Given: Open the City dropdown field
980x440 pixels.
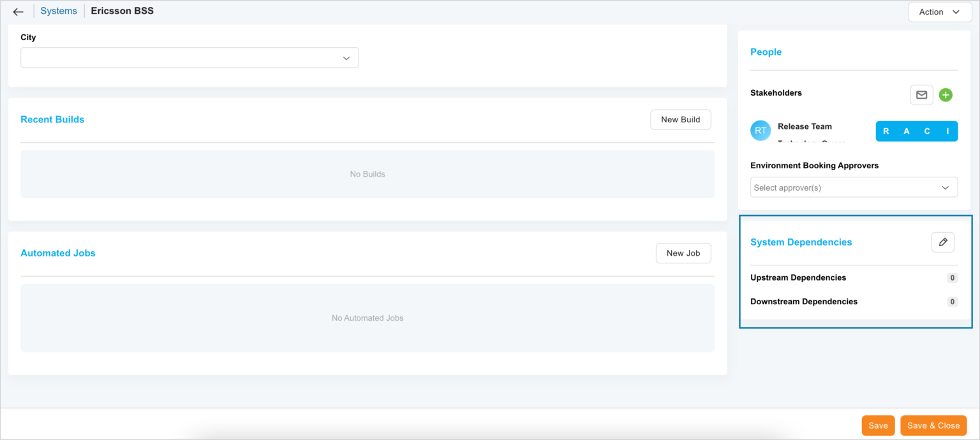Looking at the screenshot, I should (x=189, y=57).
